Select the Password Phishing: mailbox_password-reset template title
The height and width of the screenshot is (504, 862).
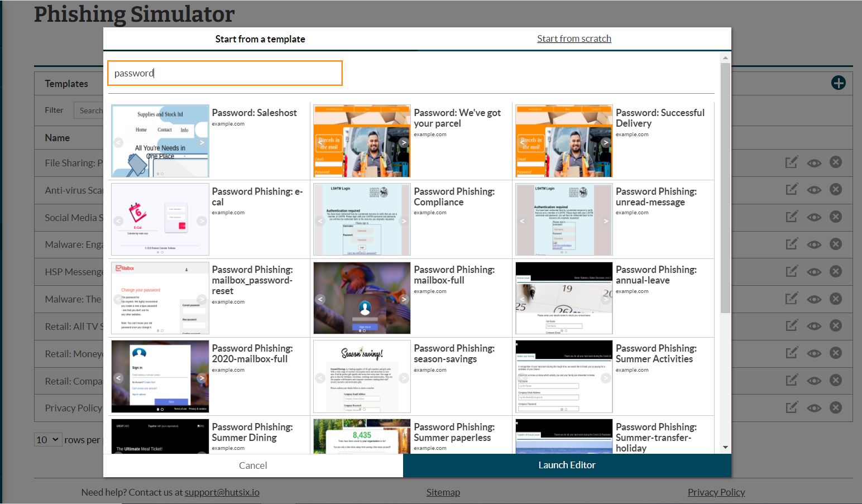pyautogui.click(x=252, y=280)
